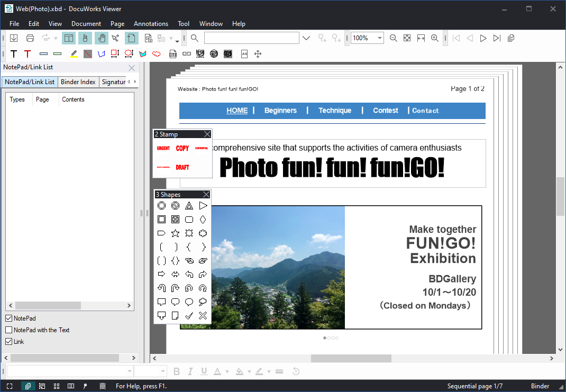
Task: Click the Zoom In icon
Action: pyautogui.click(x=435, y=38)
